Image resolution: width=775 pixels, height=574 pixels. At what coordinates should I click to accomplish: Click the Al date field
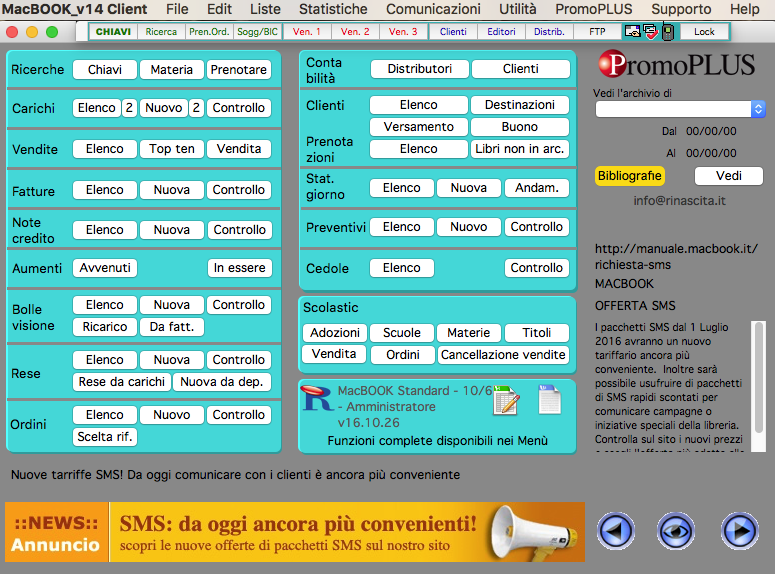tap(711, 153)
